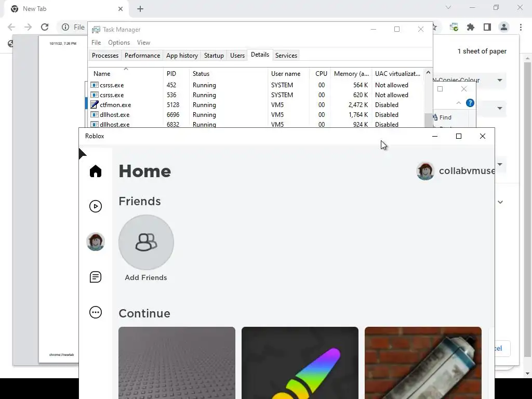Click partially visible Cancel button in print dialog
The height and width of the screenshot is (399, 532).
pos(502,349)
